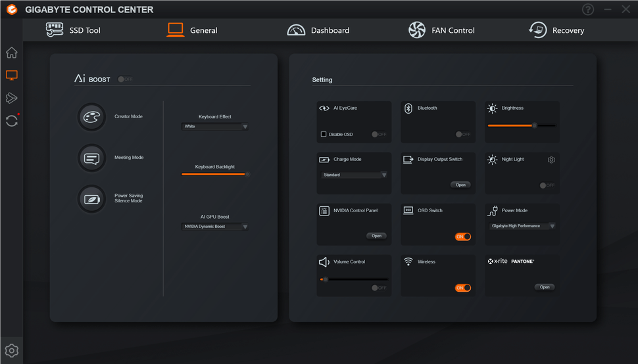The height and width of the screenshot is (364, 638).
Task: Adjust the Brightness slider
Action: tap(522, 125)
